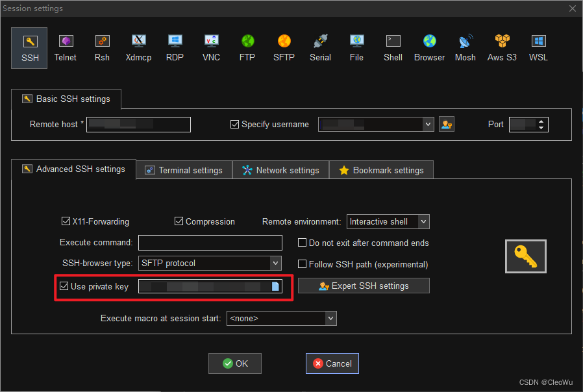
Task: Open the Remote environment dropdown
Action: (x=423, y=221)
